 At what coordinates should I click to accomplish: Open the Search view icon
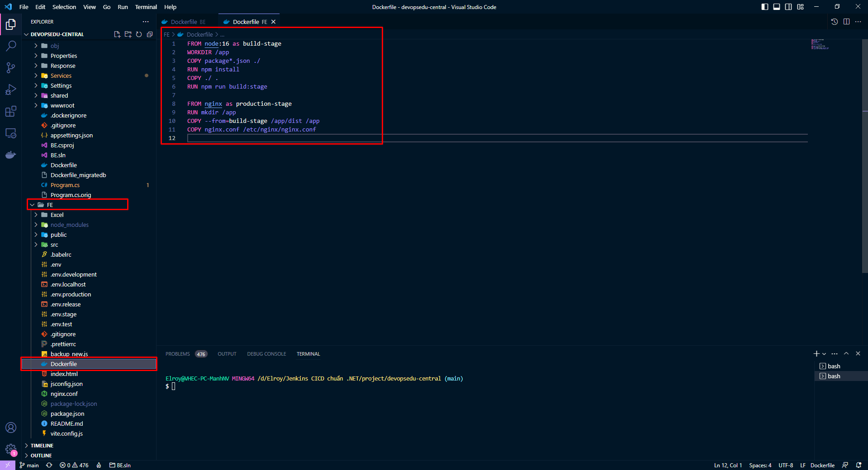click(11, 46)
